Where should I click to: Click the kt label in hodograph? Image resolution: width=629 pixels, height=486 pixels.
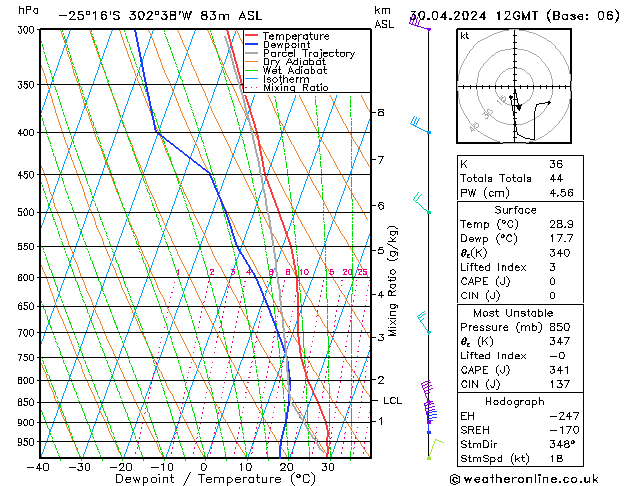pyautogui.click(x=465, y=36)
